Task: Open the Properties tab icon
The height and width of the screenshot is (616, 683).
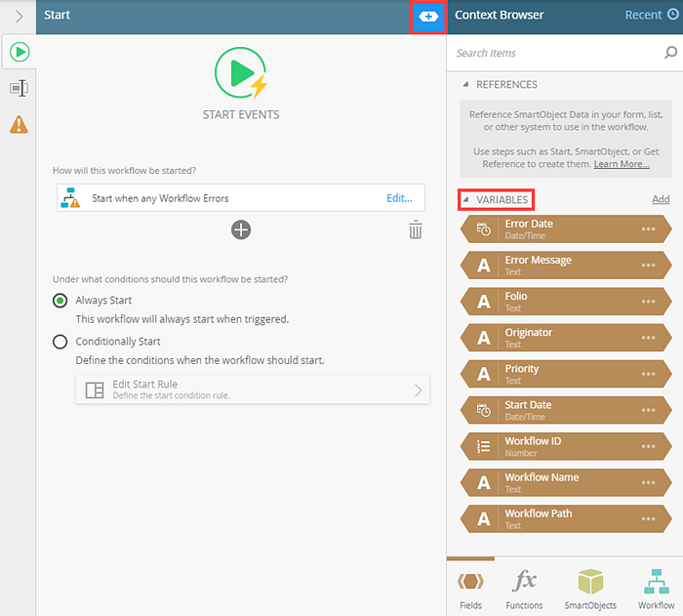Action: (20, 88)
